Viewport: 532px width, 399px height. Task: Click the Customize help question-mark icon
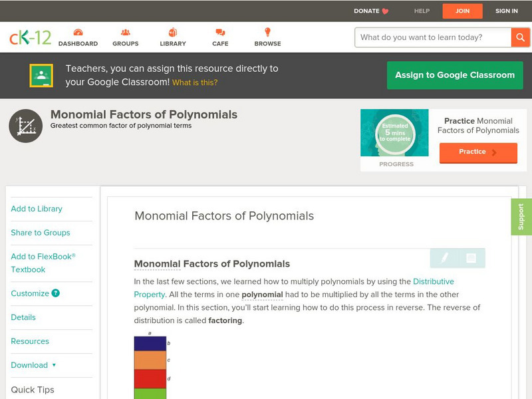(x=56, y=293)
